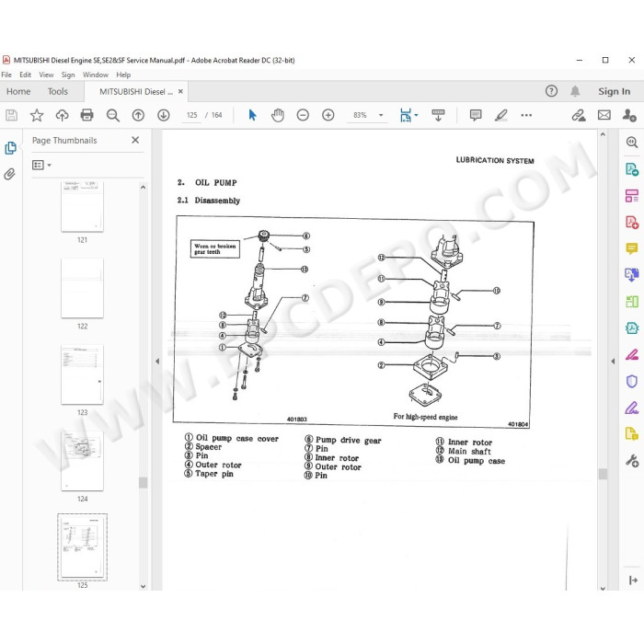Viewport: 644px width, 644px height.
Task: Open the File menu
Action: click(6, 75)
